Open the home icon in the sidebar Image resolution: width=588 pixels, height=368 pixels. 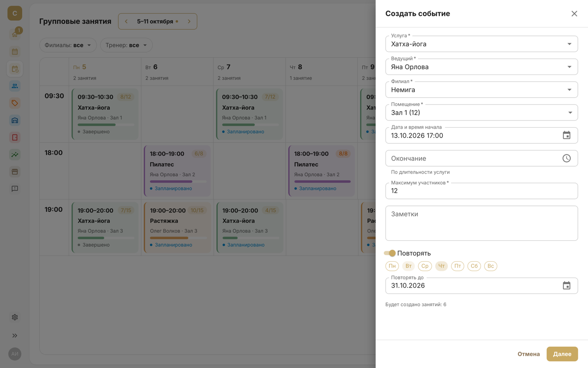(15, 35)
